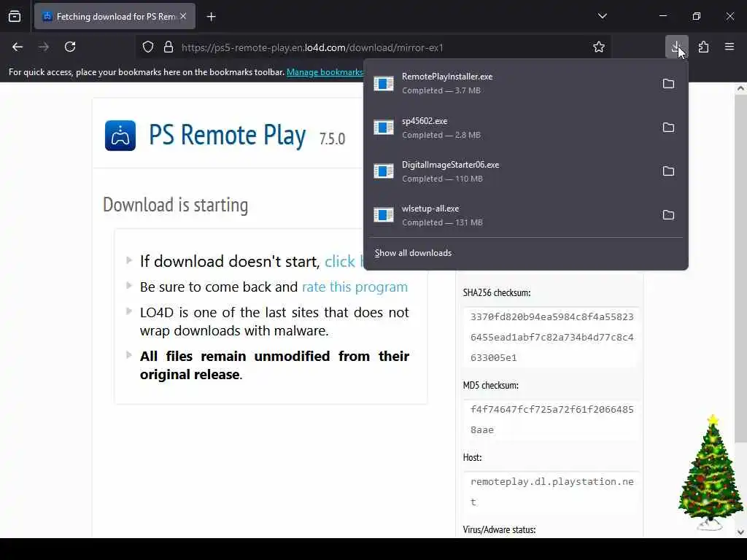Go back to previous page
This screenshot has height=560, width=747.
point(18,47)
